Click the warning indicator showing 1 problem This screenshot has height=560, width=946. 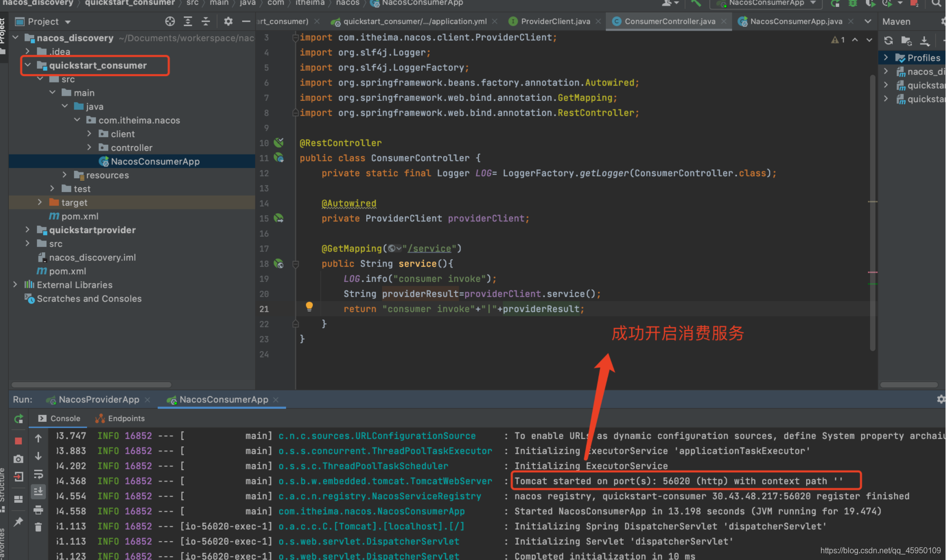(838, 40)
